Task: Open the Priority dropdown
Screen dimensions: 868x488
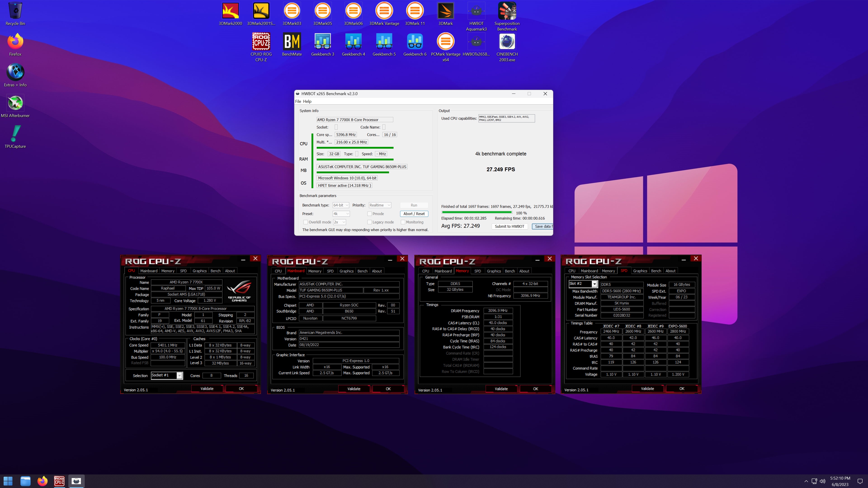Action: click(380, 205)
